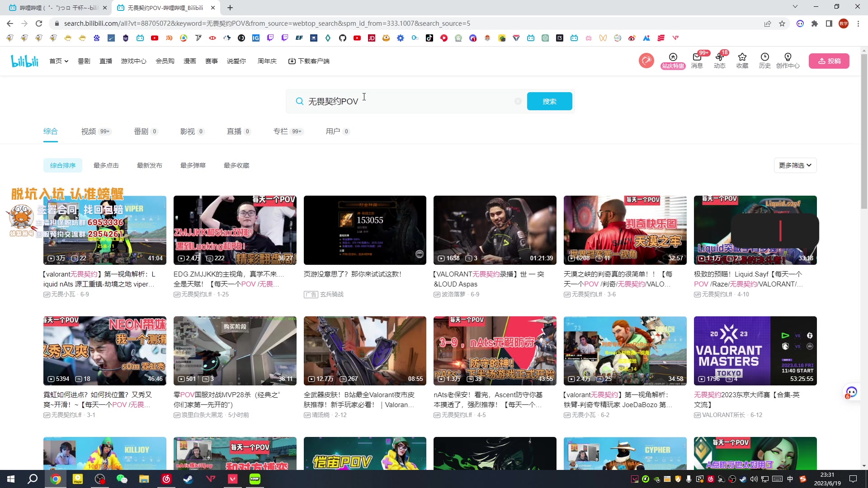Viewport: 868px width, 488px height.
Task: Click the pink 投稿 upload button
Action: (x=829, y=61)
